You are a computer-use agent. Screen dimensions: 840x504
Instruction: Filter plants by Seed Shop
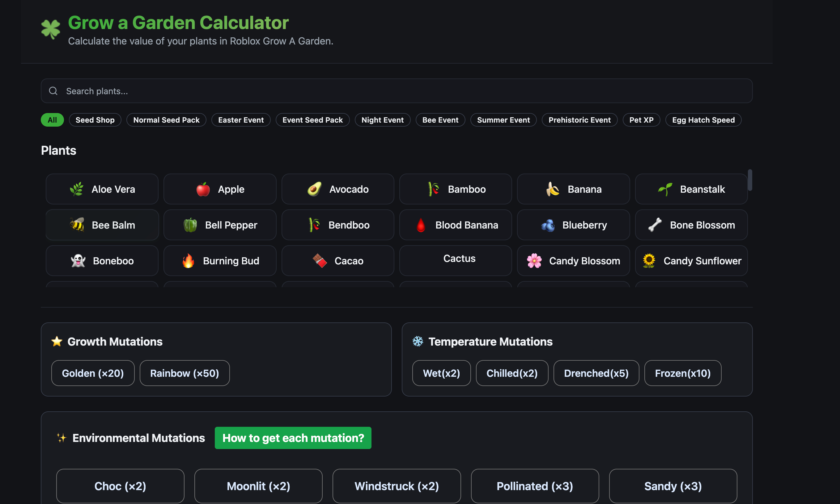pos(95,120)
